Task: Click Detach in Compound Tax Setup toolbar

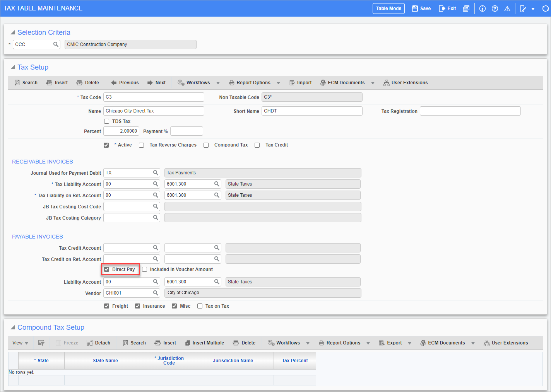Action: coord(99,343)
